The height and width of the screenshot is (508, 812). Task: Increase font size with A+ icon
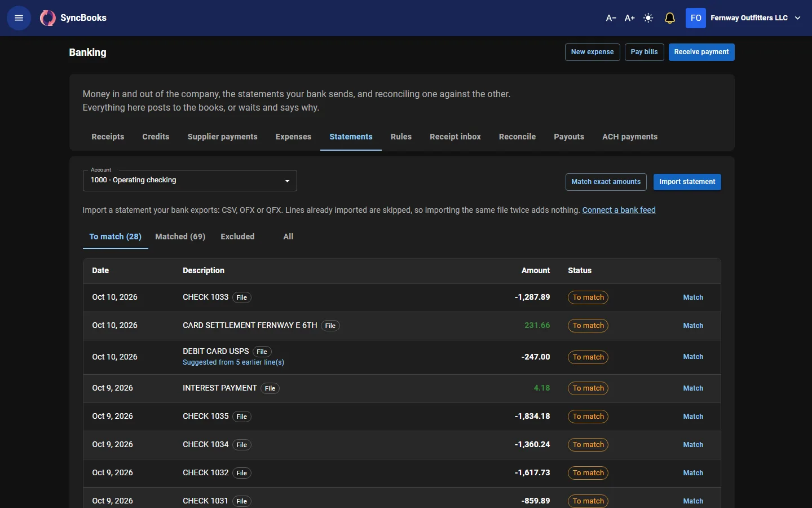click(629, 18)
